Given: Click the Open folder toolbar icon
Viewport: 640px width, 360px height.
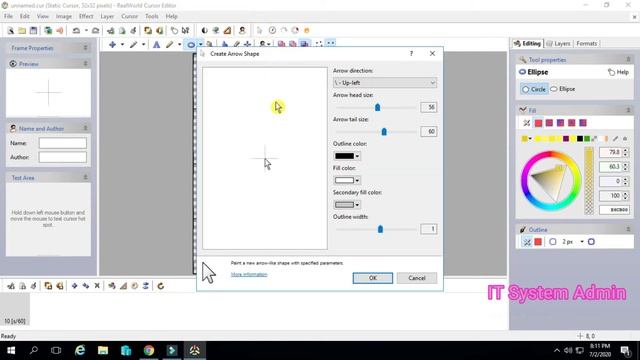Looking at the screenshot, I should (22, 31).
